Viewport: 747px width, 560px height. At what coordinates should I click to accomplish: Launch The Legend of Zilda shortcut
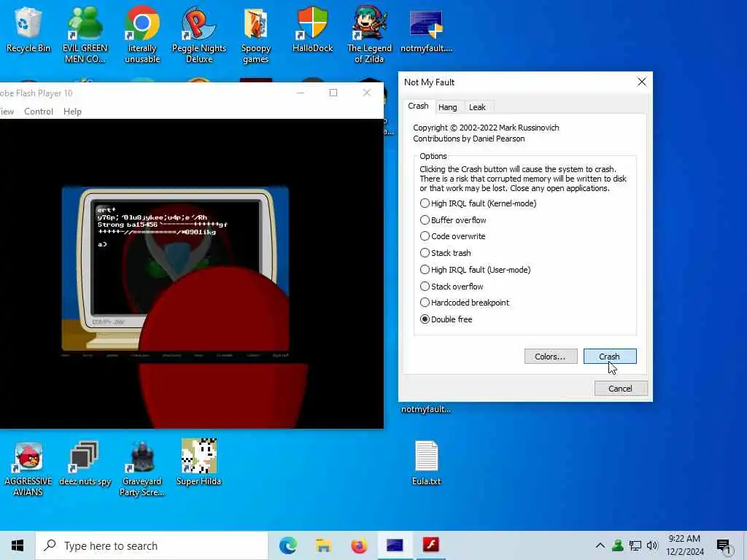click(x=369, y=34)
